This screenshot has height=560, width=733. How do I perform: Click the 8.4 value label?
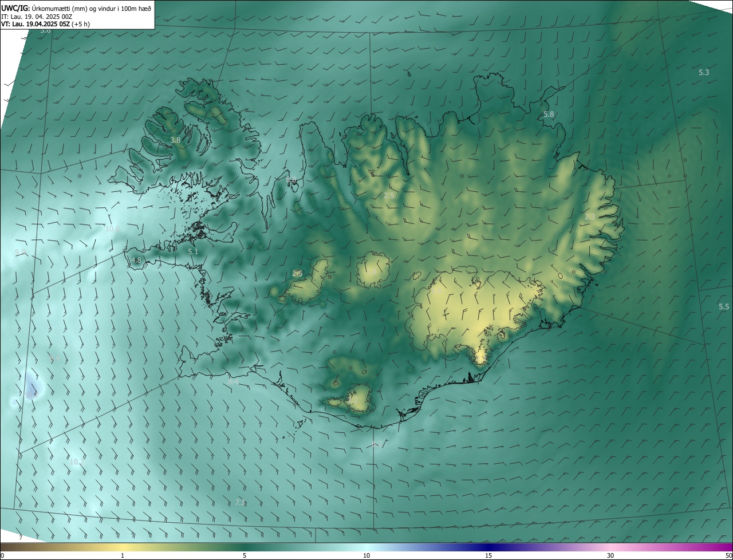click(x=233, y=381)
